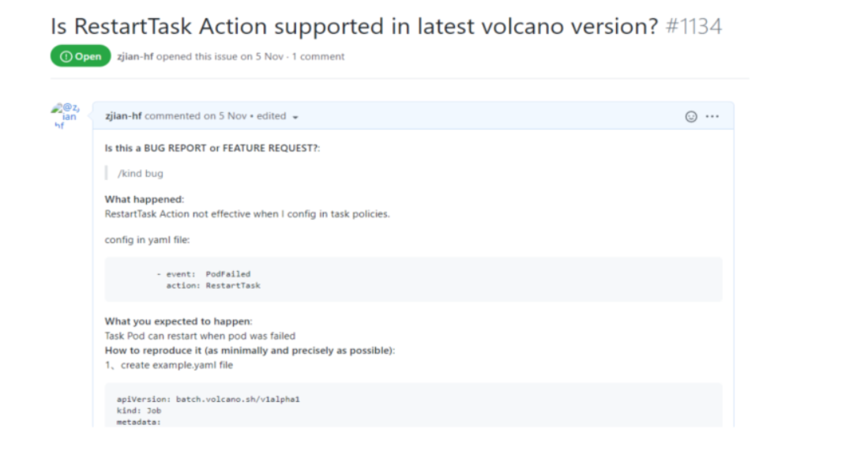Screen dimensions: 868x454
Task: Click the '1 comment' text in header
Action: coord(318,57)
